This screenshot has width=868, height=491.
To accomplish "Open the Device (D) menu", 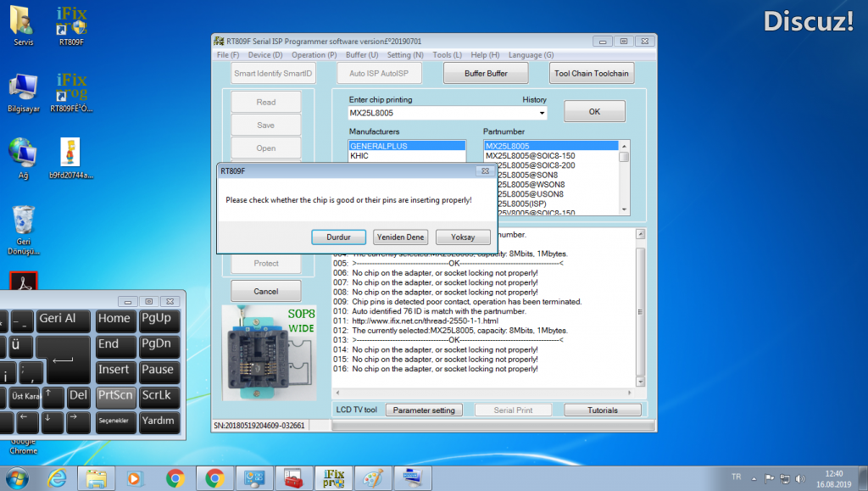I will (x=265, y=55).
